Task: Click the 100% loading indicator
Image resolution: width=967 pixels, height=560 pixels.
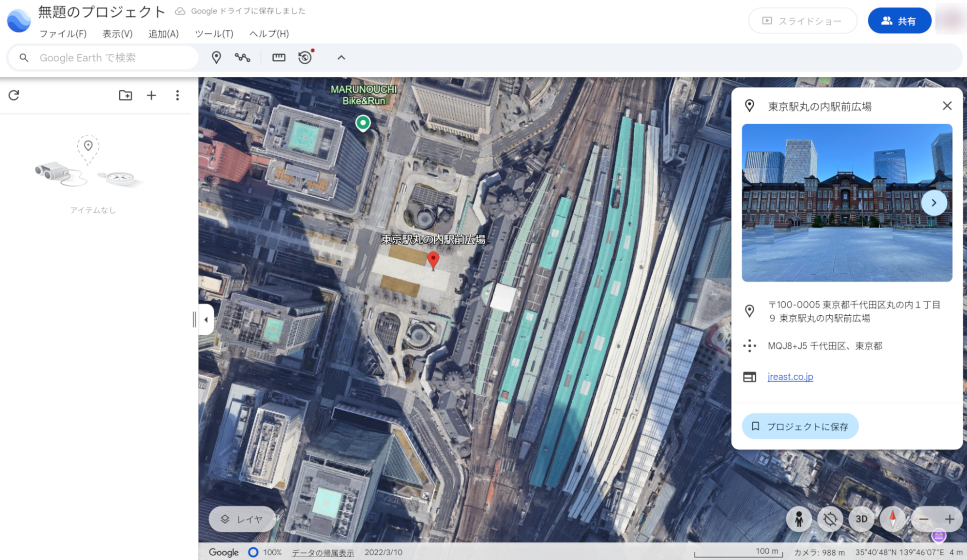Action: [x=265, y=552]
